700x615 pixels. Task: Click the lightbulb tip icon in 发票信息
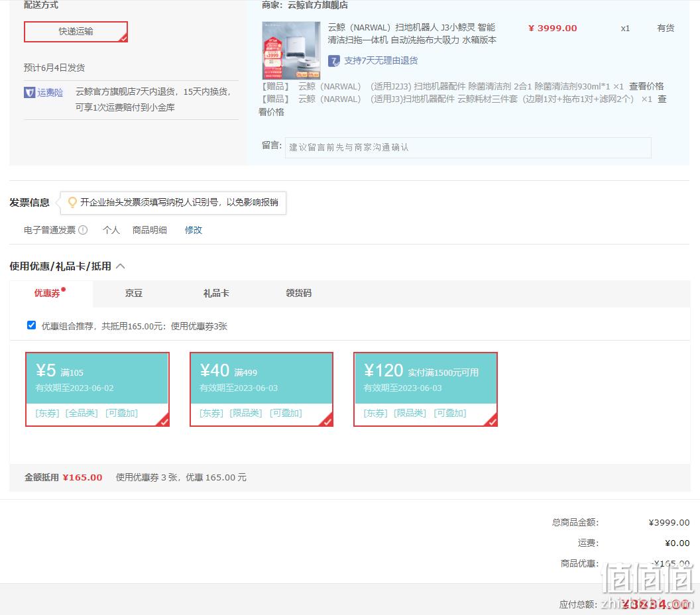point(72,203)
